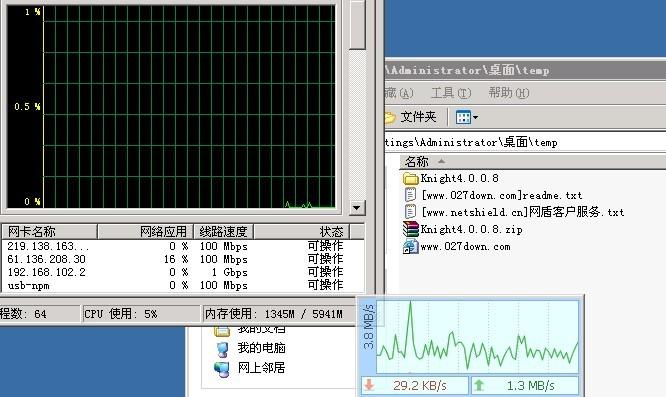Select the [www.027down.com]readme.txt file icon

tap(410, 195)
